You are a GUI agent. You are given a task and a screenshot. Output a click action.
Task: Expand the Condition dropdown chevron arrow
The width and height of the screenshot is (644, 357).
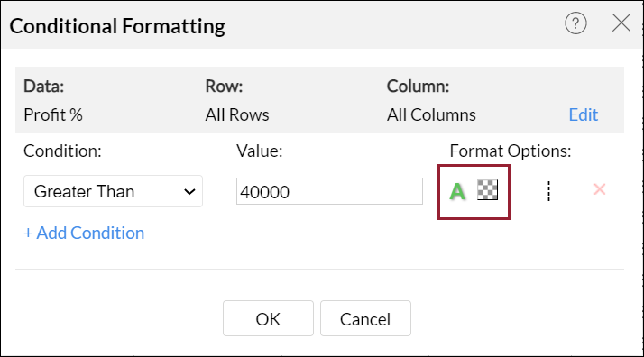189,192
